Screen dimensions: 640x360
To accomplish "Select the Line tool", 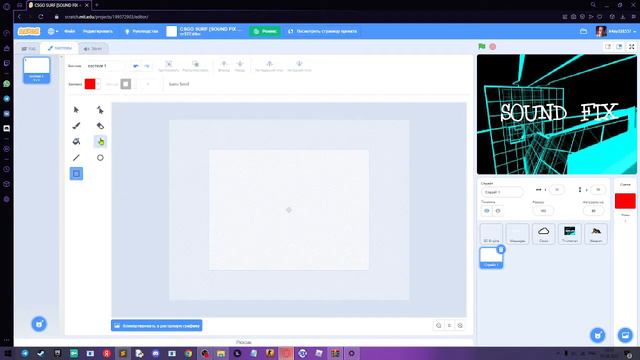I will click(x=76, y=158).
